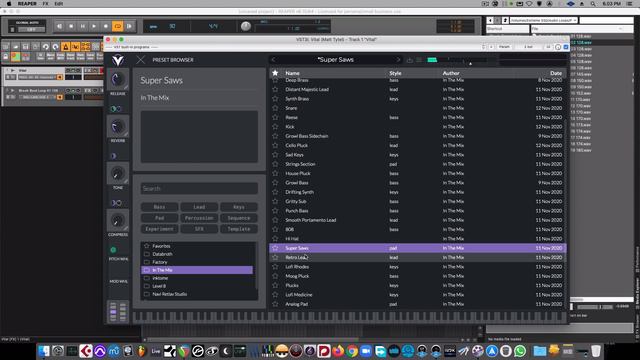Select the In The Mix folder
640x360 pixels.
tap(197, 270)
